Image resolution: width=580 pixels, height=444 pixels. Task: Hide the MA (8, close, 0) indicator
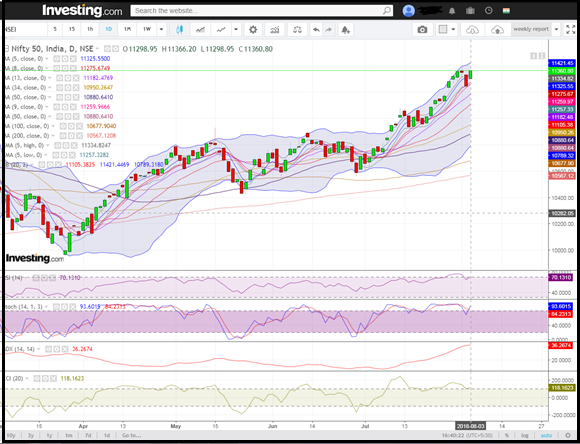tap(57, 68)
